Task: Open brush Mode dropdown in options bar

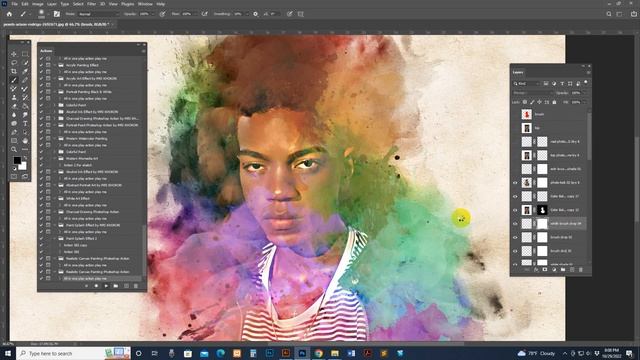Action: [99, 14]
